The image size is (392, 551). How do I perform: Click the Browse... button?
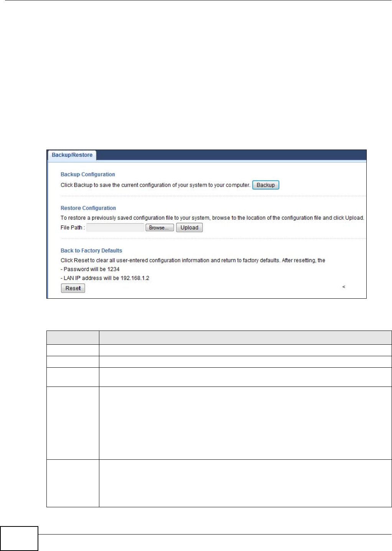click(x=159, y=228)
